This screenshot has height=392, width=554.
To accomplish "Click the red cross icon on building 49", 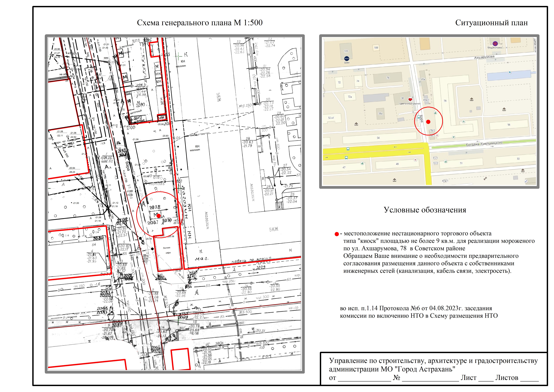I will (x=415, y=160).
